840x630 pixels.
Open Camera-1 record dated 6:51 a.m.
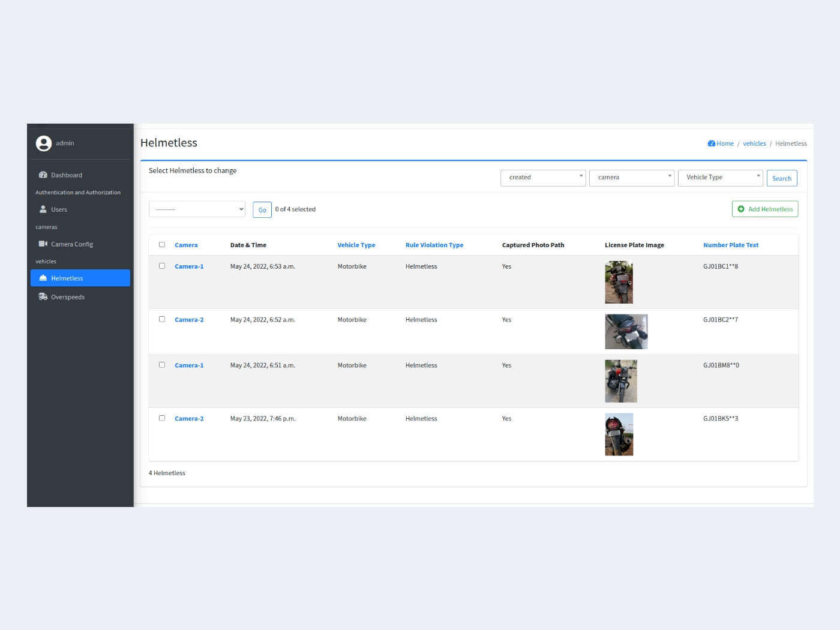click(x=189, y=365)
